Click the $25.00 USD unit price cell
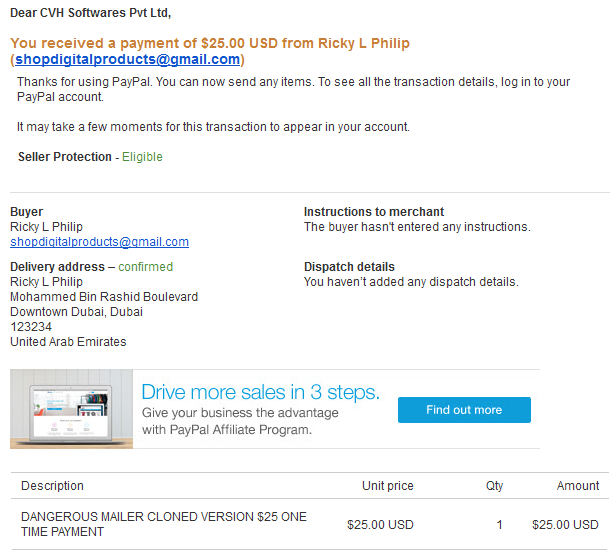Image resolution: width=616 pixels, height=558 pixels. point(380,525)
